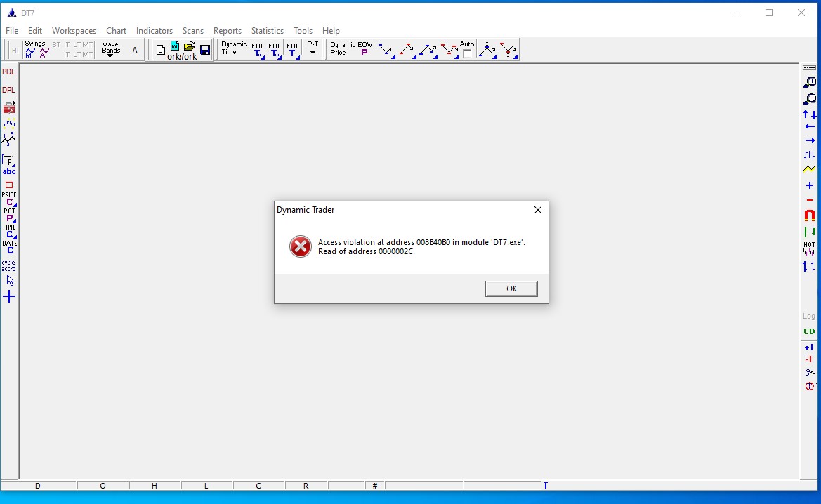Click the Dynamic Price label

[x=343, y=48]
